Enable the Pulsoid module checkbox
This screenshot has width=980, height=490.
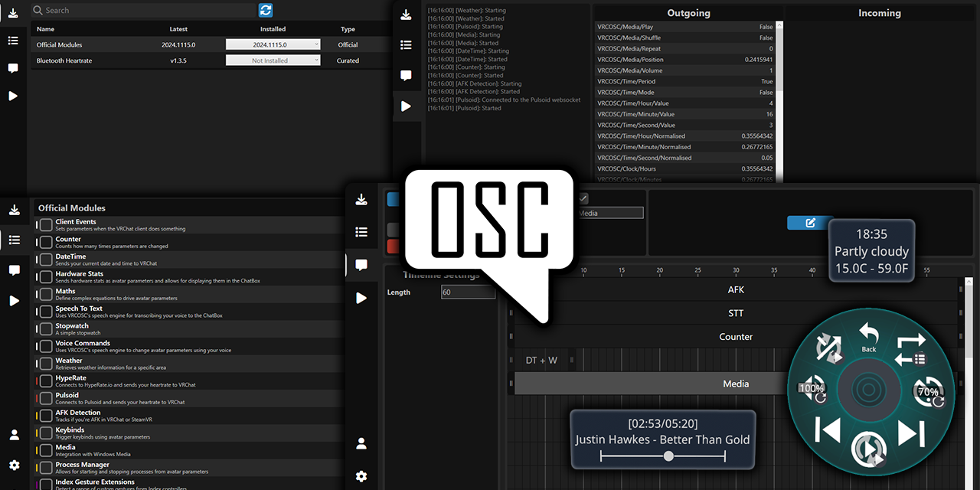point(46,398)
